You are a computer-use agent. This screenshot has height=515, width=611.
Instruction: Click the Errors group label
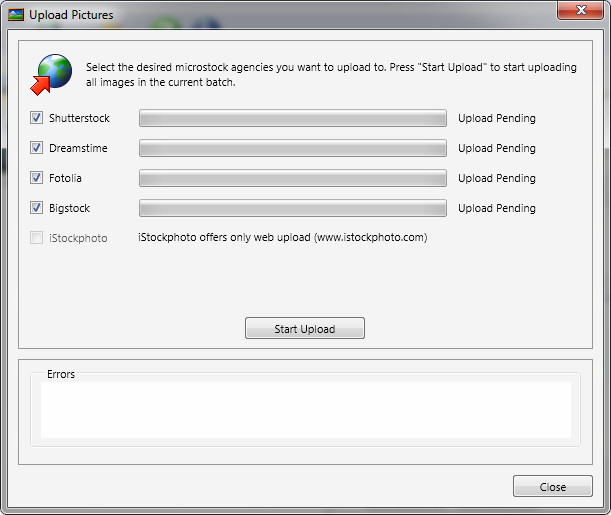point(61,374)
